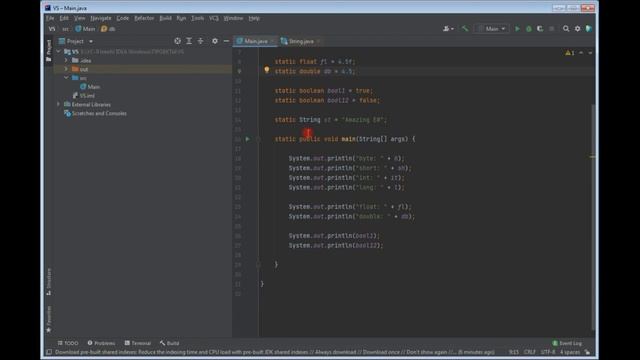Open the Tools menu
640x360 pixels.
coord(198,18)
